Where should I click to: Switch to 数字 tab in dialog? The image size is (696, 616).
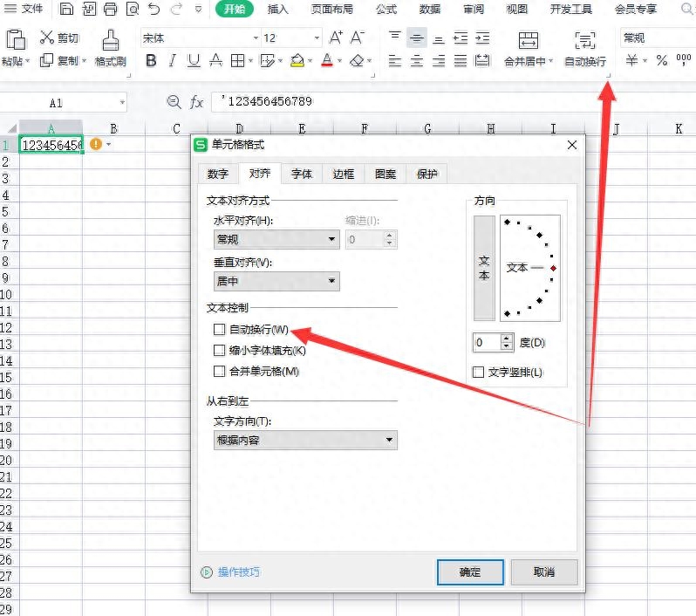tap(217, 174)
